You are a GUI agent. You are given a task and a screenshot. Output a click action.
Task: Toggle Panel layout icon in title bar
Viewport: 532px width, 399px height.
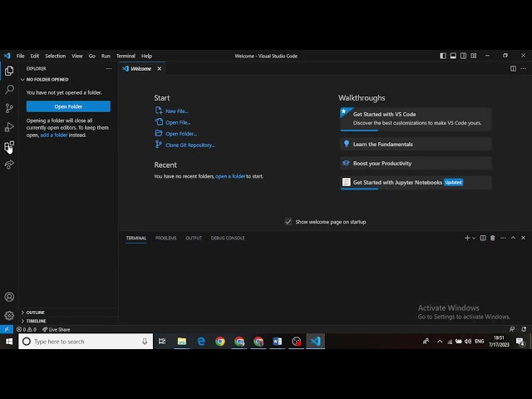point(453,56)
